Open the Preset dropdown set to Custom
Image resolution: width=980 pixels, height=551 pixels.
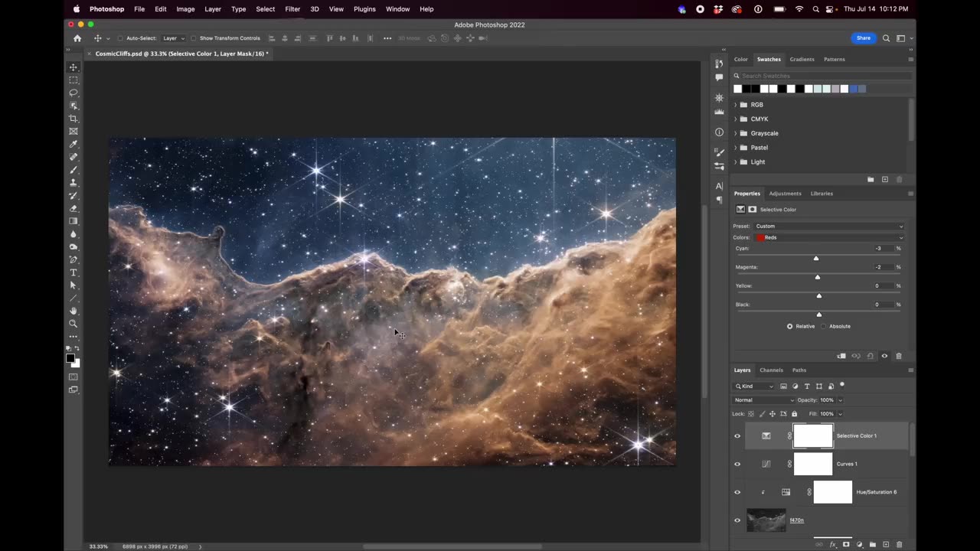pos(829,227)
